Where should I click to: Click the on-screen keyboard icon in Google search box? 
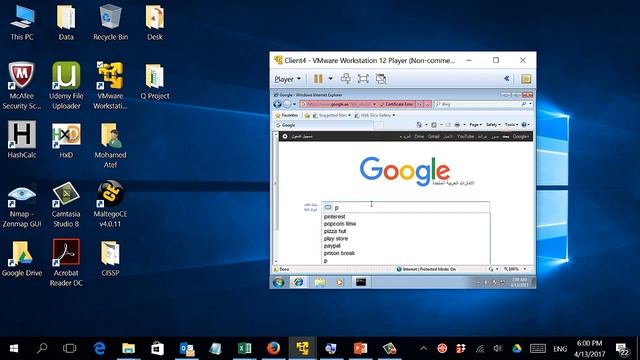(x=328, y=207)
